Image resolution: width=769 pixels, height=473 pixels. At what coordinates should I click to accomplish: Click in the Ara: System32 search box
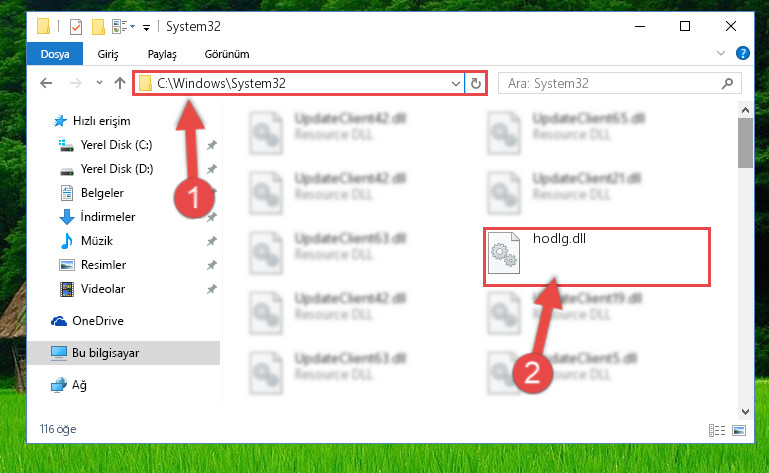pos(611,83)
